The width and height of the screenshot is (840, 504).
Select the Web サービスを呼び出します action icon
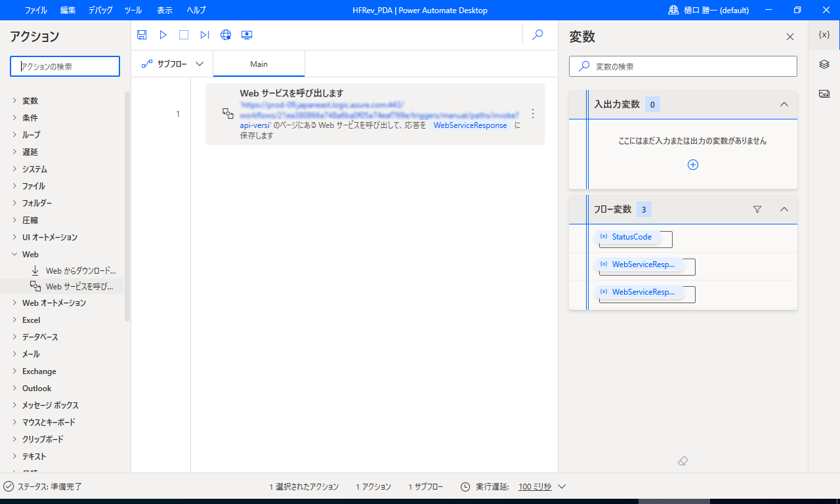point(228,114)
